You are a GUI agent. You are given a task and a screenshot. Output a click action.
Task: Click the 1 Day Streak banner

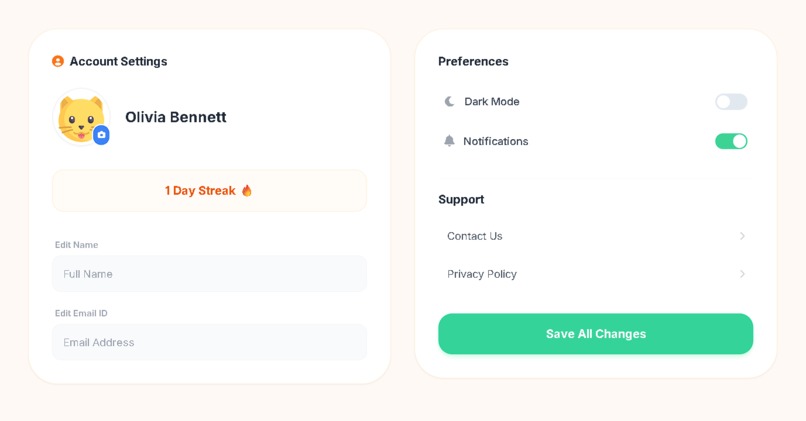(209, 191)
